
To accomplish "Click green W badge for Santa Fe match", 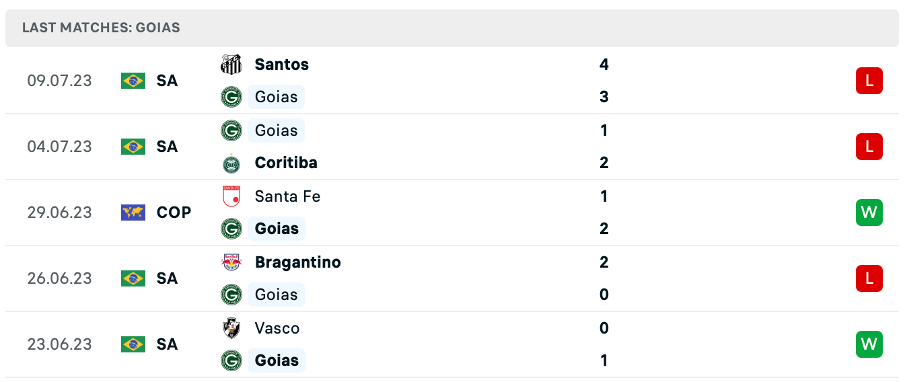I will click(x=869, y=213).
